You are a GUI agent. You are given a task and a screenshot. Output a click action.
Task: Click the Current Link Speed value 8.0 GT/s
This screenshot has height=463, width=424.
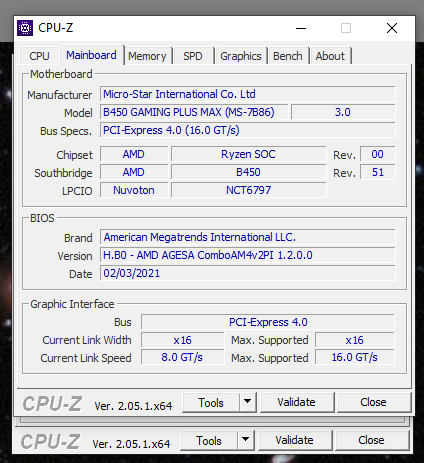point(182,357)
